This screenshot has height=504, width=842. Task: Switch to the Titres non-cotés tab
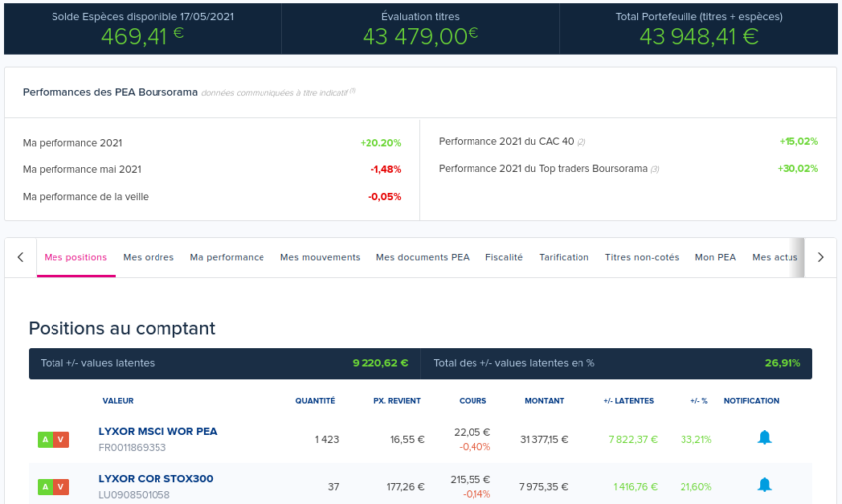tap(642, 257)
